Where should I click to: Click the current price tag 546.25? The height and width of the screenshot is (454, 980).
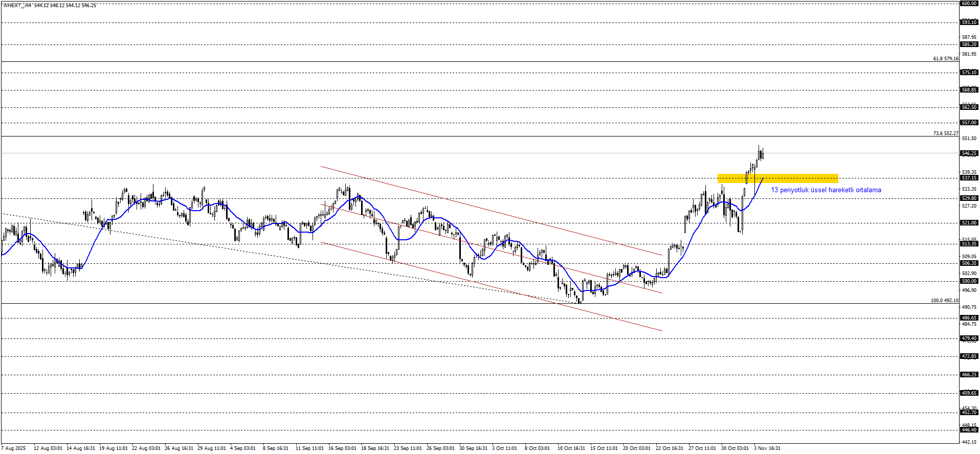click(x=969, y=153)
